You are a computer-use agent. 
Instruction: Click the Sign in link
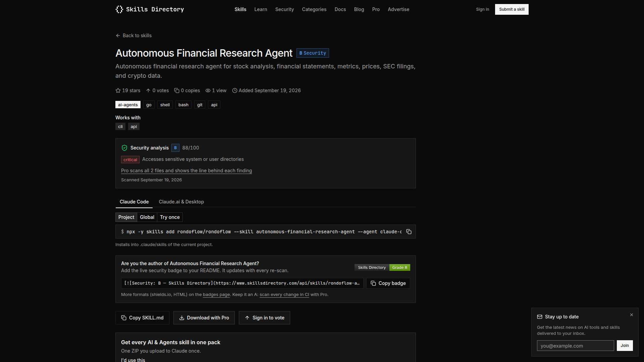tap(482, 9)
